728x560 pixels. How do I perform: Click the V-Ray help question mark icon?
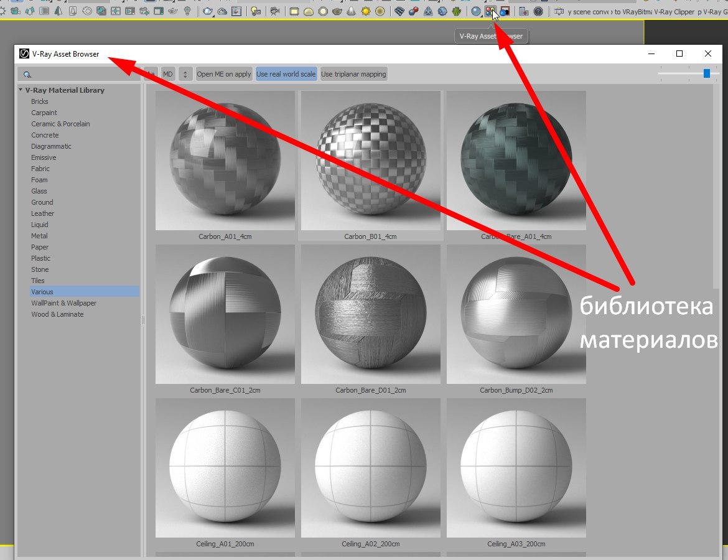click(538, 11)
